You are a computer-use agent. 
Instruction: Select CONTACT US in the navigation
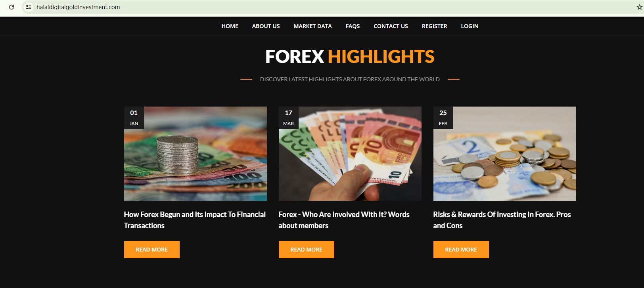[x=391, y=26]
